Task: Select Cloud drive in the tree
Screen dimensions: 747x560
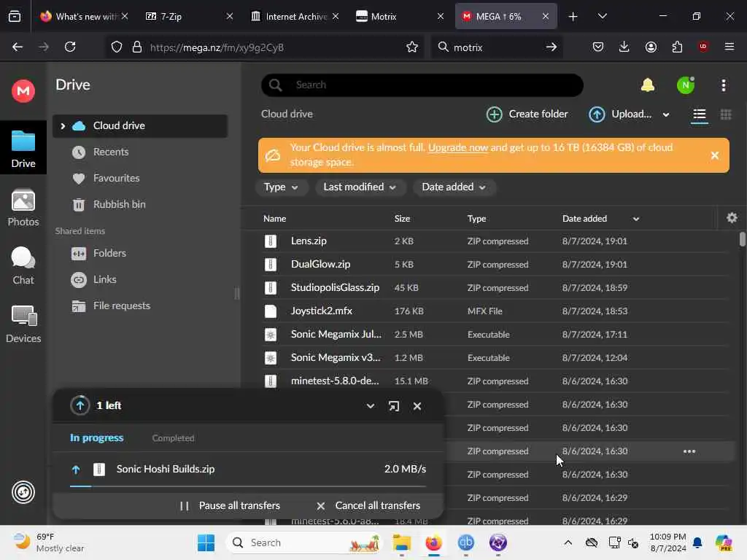Action: point(139,125)
